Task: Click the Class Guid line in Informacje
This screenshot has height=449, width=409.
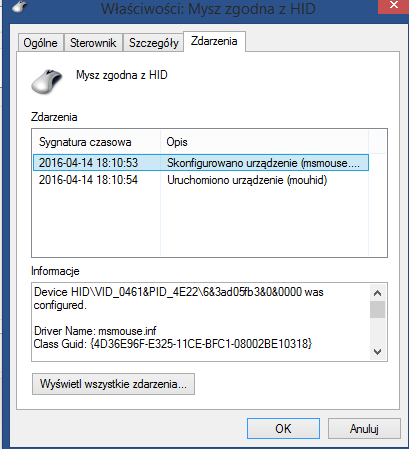Action: 173,344
